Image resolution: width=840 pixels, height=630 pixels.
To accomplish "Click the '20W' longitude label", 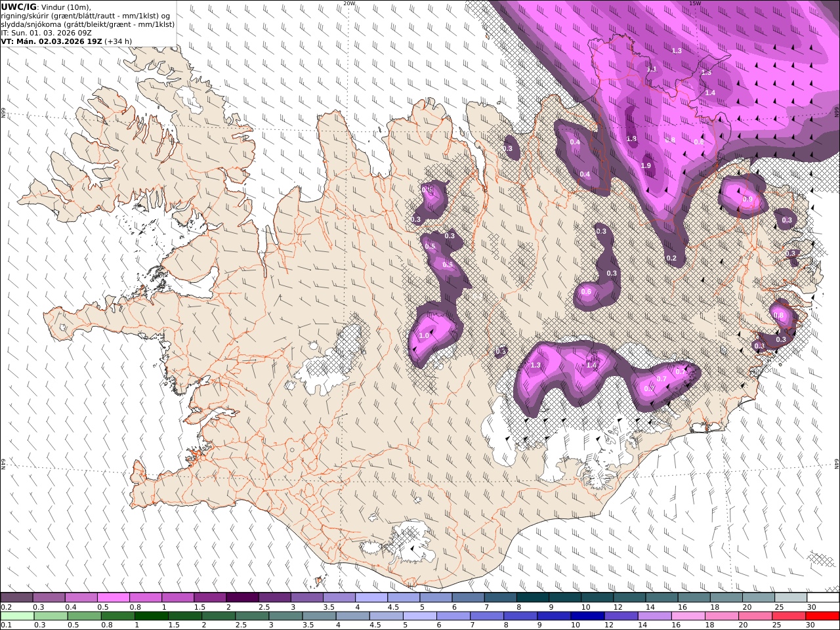I will click(x=349, y=3).
